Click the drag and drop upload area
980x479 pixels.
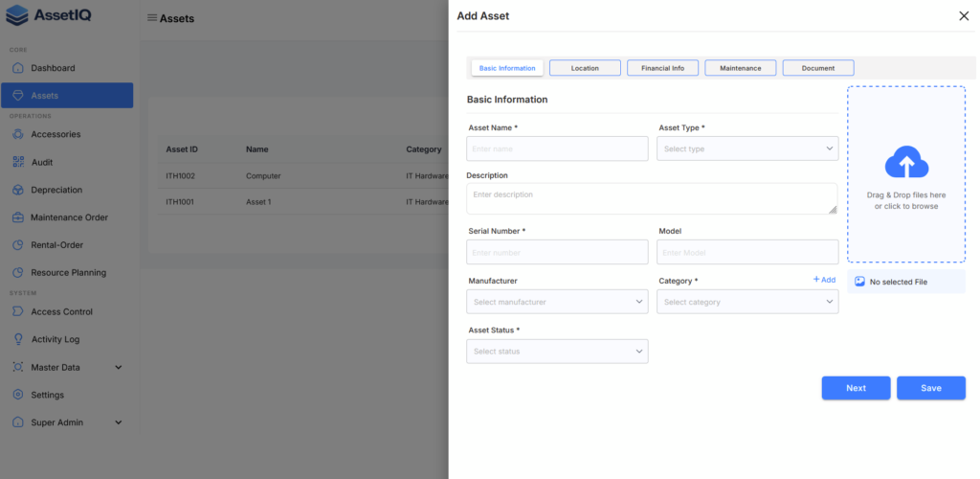(906, 173)
